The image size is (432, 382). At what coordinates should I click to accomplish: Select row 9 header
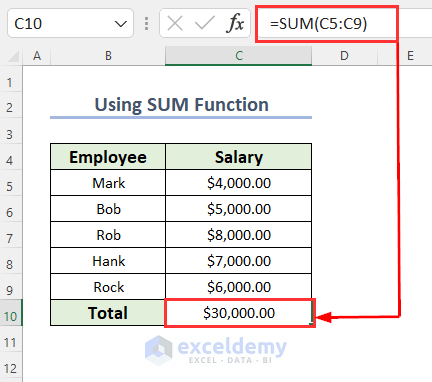11,287
